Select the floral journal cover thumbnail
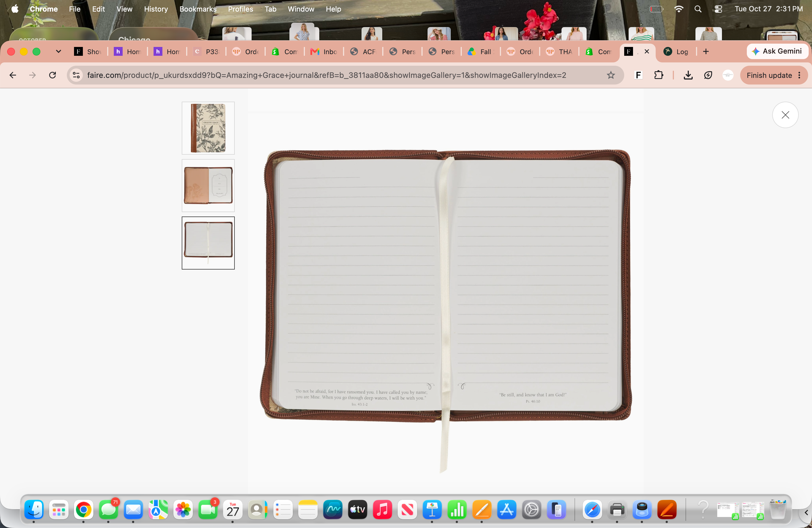This screenshot has width=812, height=528. (208, 128)
